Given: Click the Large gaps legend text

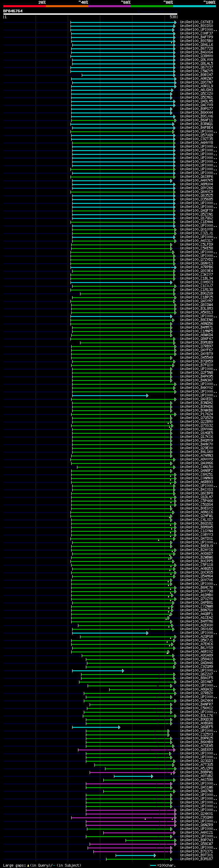Looking at the screenshot, I should 42,865.
